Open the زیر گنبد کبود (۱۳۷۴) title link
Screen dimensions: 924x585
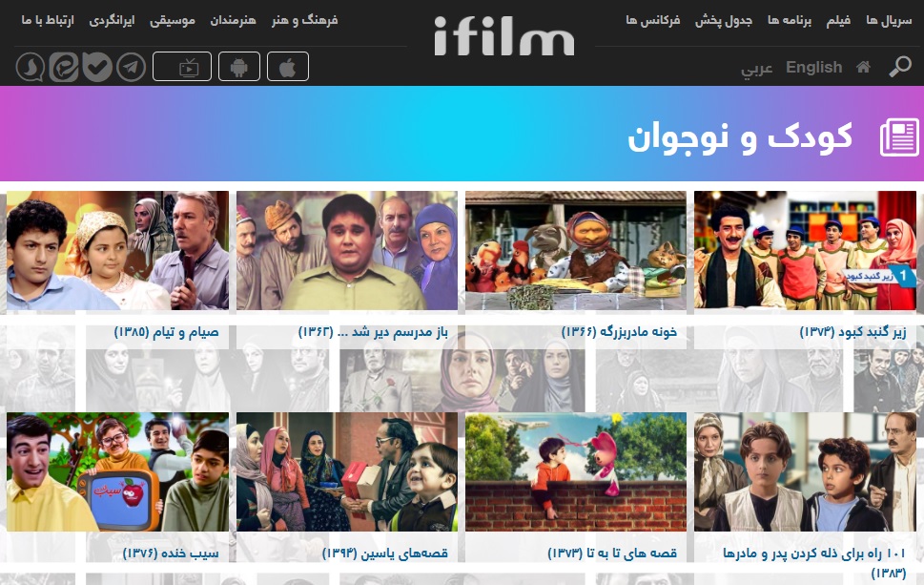point(852,332)
